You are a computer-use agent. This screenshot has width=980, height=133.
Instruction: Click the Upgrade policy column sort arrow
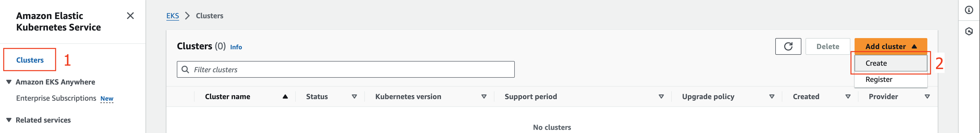pyautogui.click(x=772, y=96)
